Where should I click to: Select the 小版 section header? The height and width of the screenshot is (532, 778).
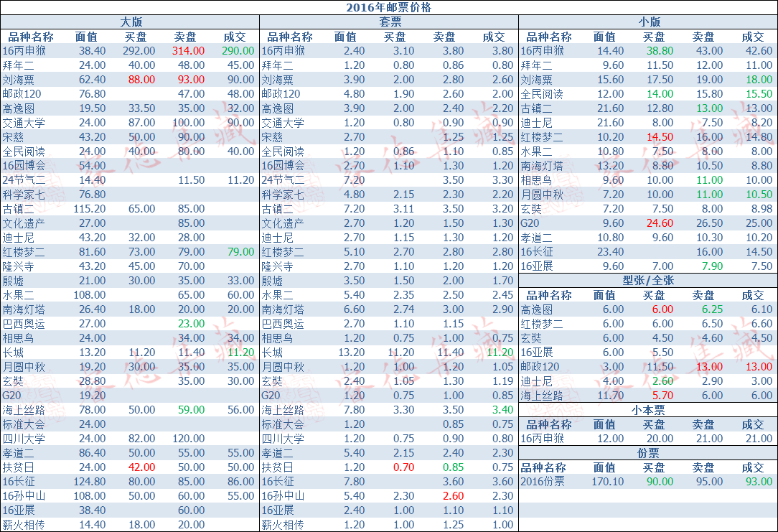coord(649,22)
